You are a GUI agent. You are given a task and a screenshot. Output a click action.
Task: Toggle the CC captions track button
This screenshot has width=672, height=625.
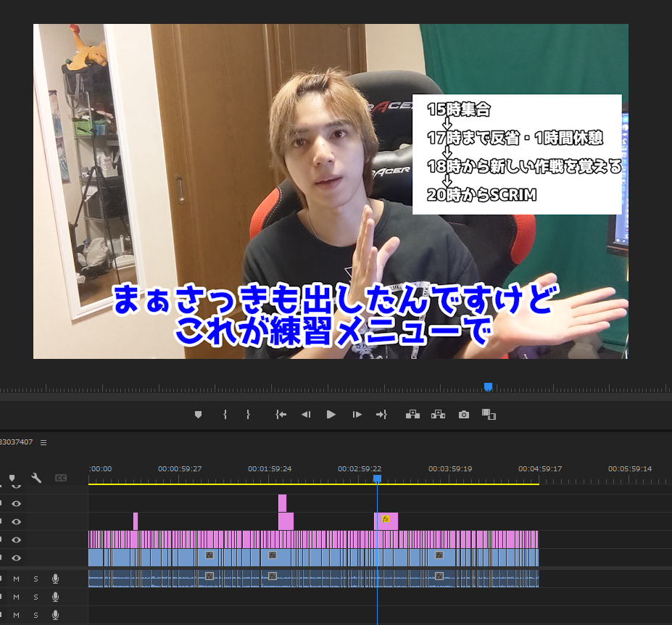coord(61,478)
